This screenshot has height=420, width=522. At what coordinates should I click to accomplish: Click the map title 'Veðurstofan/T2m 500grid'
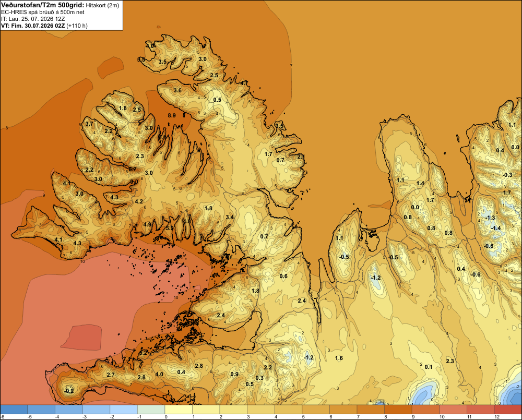(42, 5)
